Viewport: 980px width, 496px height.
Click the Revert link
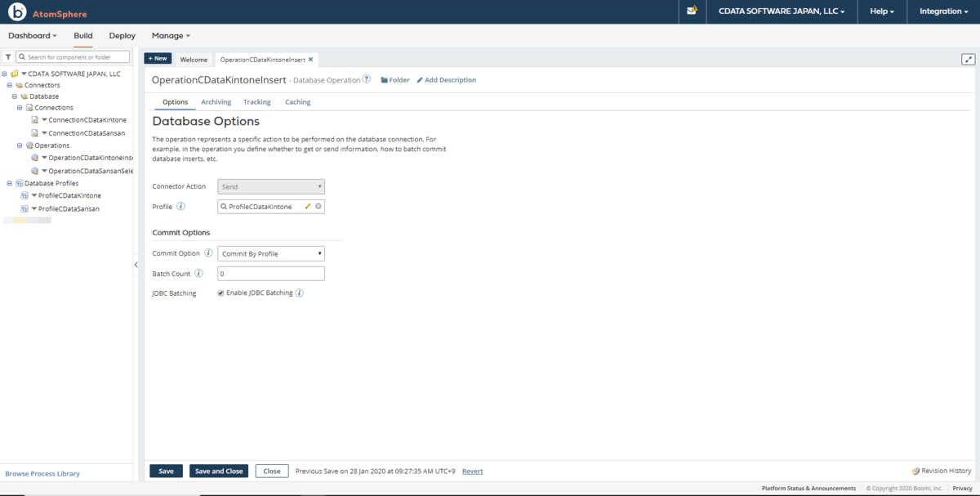tap(472, 471)
